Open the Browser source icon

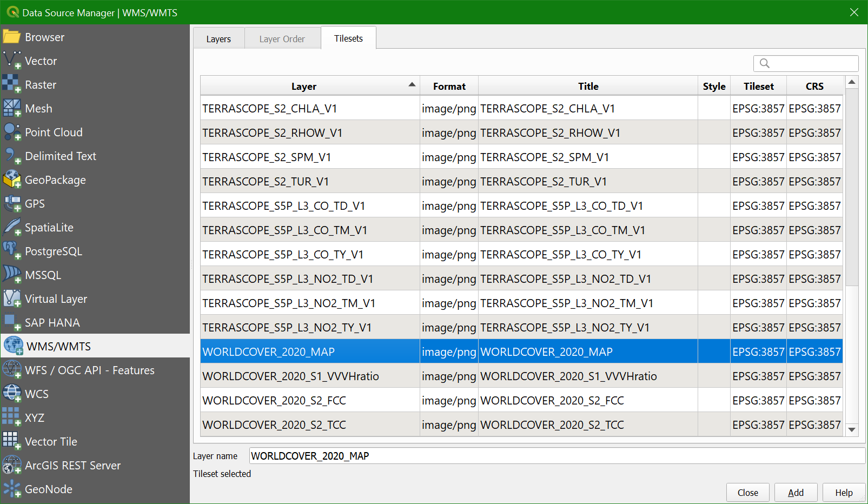tap(12, 37)
